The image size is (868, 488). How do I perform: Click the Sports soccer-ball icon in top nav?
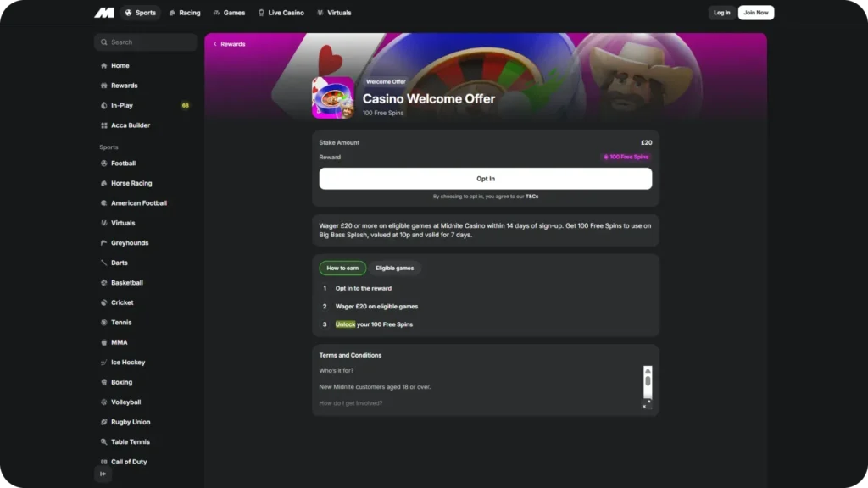(129, 13)
